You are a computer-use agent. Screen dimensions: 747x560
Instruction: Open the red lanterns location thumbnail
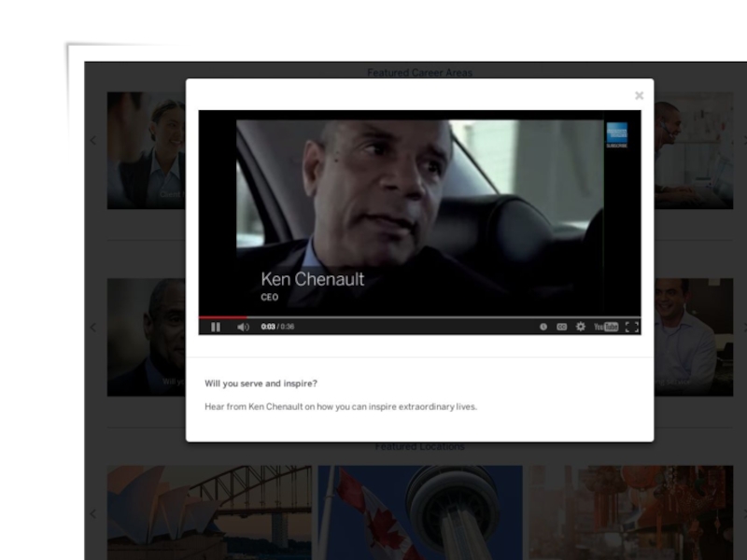631,512
